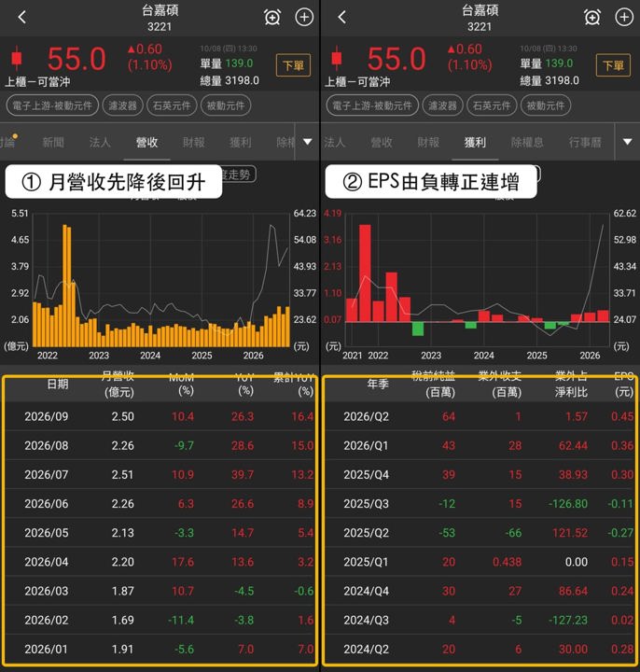Select the 2026/06 revenue row
The width and height of the screenshot is (640, 672).
161,504
